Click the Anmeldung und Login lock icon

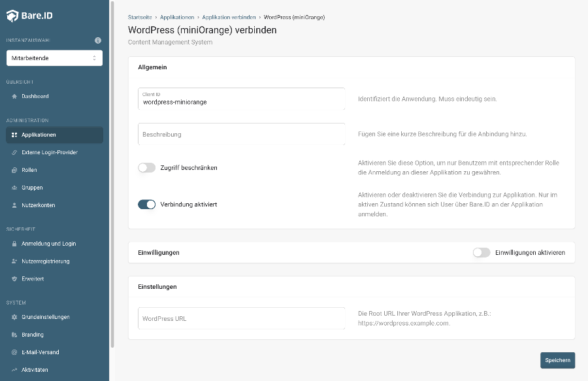[14, 244]
